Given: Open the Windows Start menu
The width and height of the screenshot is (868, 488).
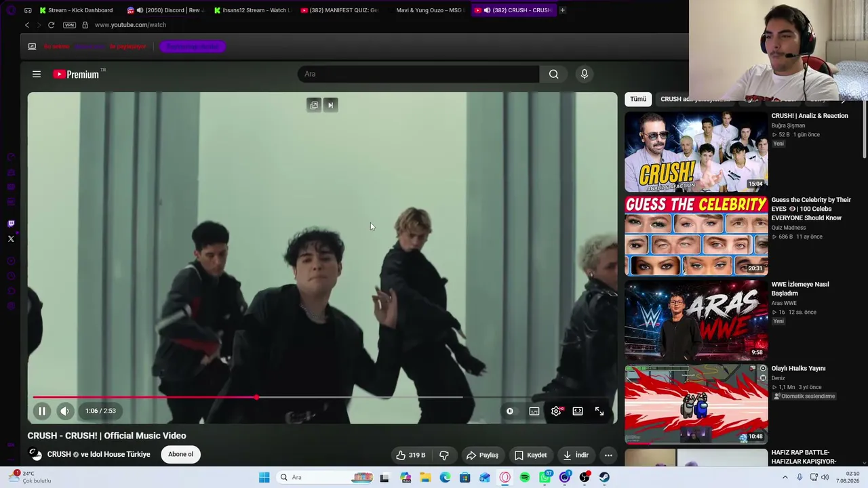Looking at the screenshot, I should tap(264, 477).
